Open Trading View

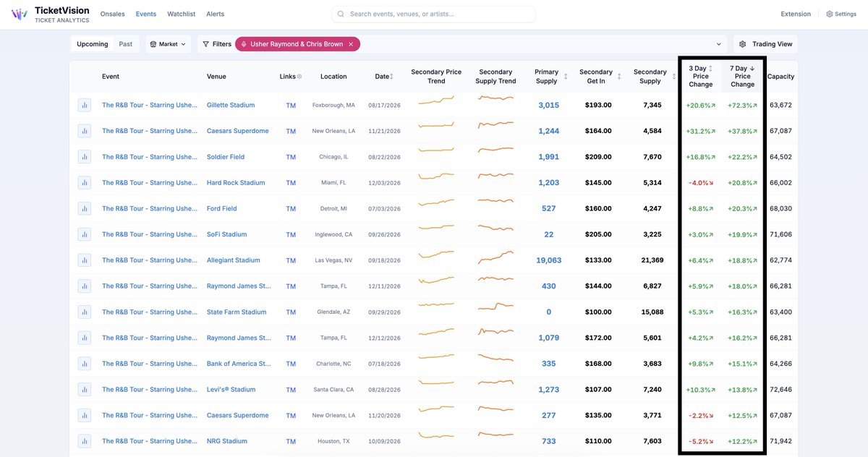click(766, 44)
